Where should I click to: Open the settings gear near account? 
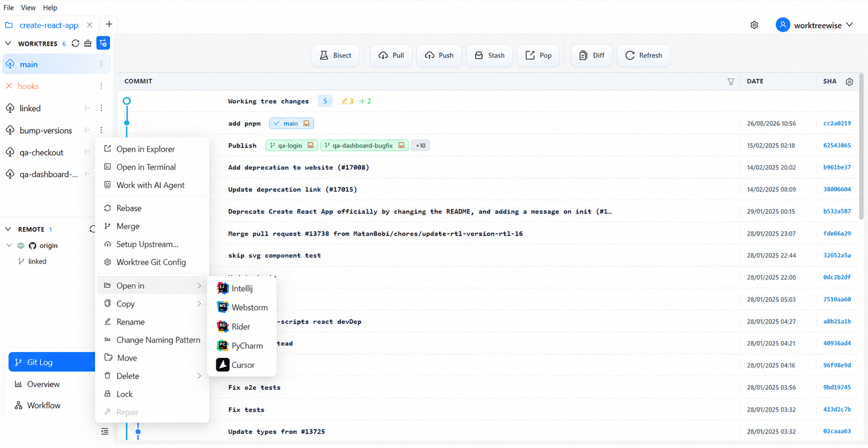(754, 25)
